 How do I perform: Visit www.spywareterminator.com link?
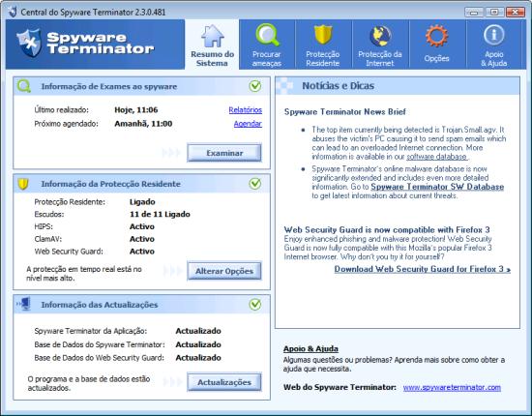[452, 388]
